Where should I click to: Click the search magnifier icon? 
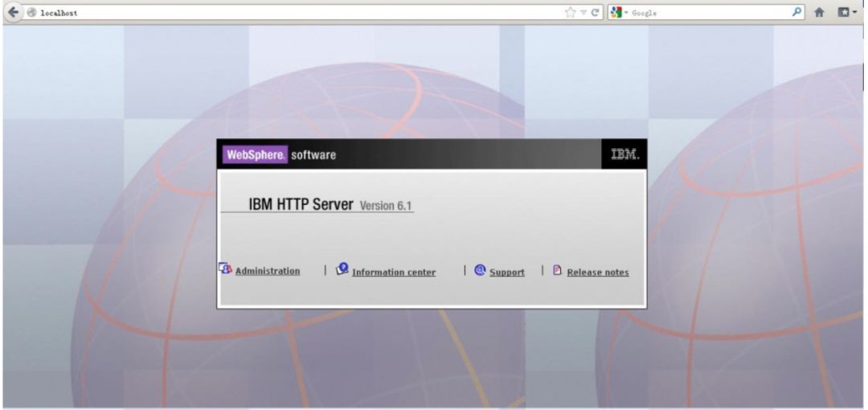click(x=797, y=12)
